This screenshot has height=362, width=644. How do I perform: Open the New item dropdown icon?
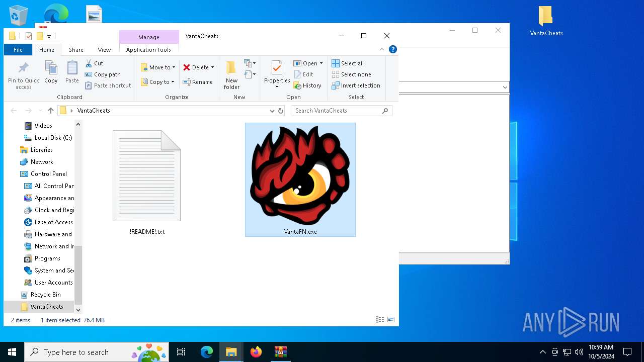250,63
